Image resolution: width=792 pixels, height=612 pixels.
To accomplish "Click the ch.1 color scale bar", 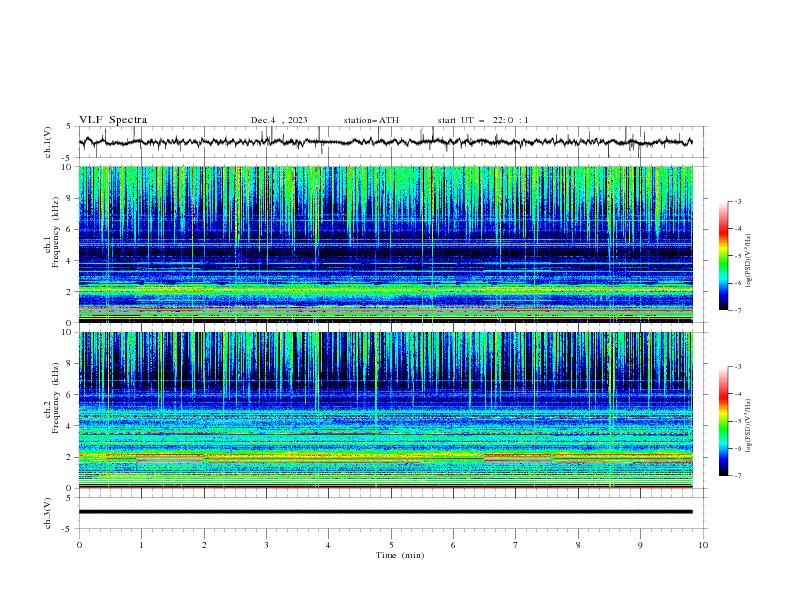I will 723,256.
